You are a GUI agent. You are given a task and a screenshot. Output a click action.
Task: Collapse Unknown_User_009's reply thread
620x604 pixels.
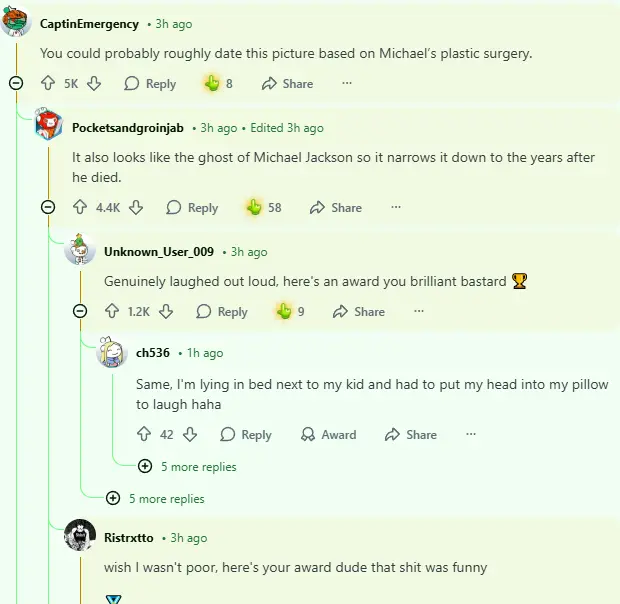[x=80, y=311]
